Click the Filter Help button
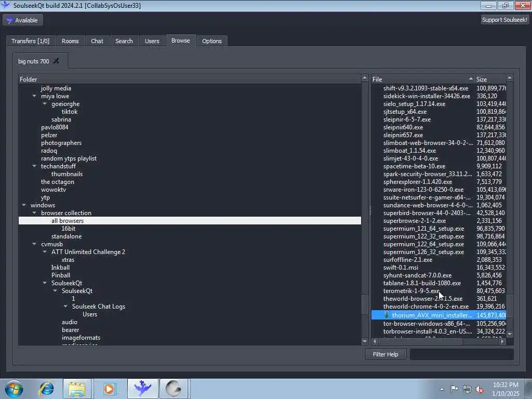Viewport: 532px width, 399px height. [386, 354]
